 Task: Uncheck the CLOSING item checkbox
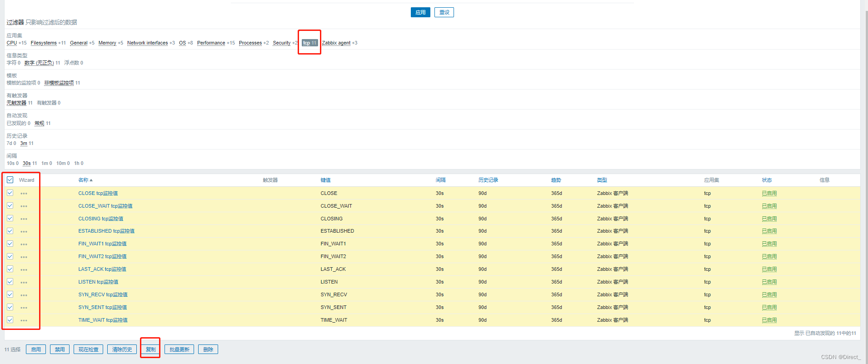[x=10, y=218]
